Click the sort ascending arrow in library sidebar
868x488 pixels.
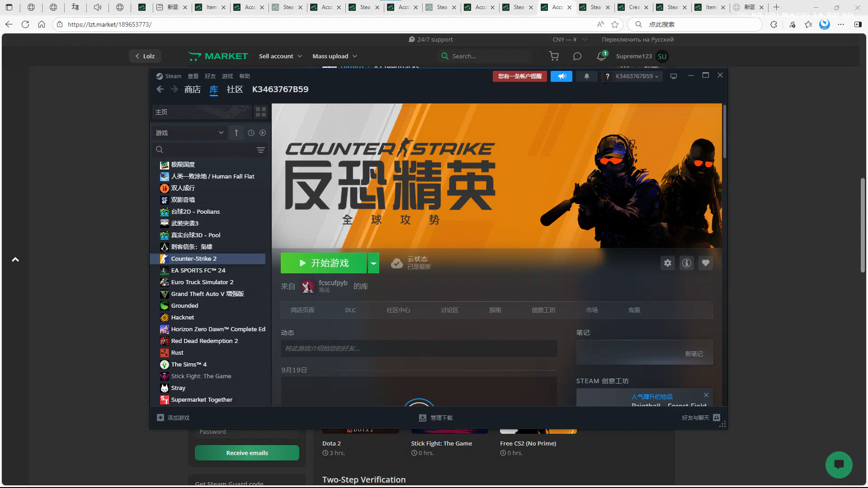tap(236, 133)
